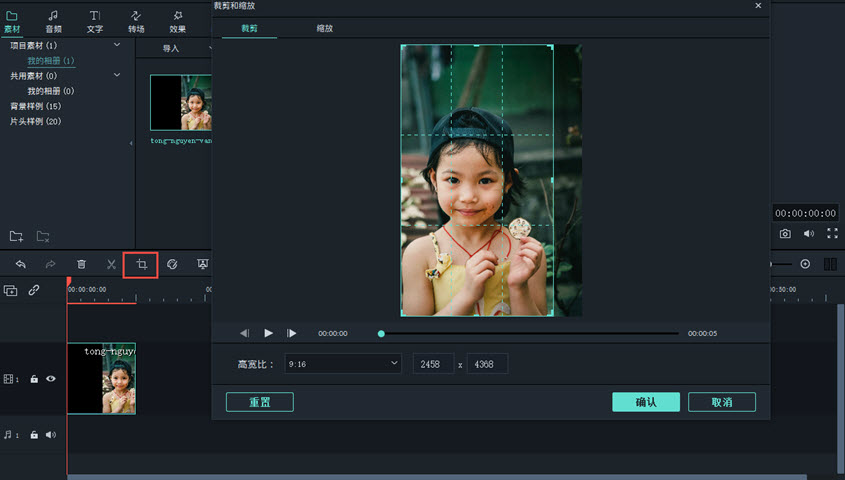Open the color palette tool icon

tap(172, 264)
